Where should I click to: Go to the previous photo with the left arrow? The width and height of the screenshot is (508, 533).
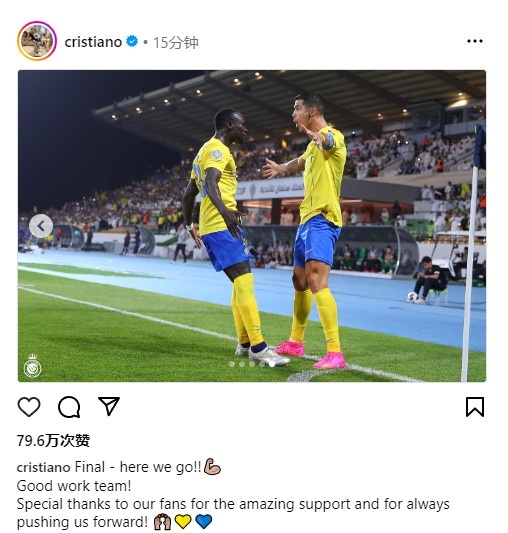point(41,226)
